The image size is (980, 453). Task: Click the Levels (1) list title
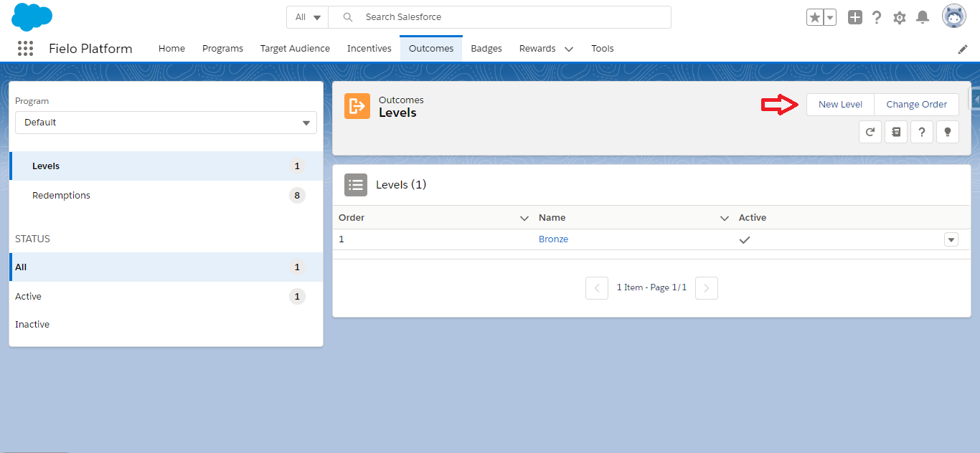pyautogui.click(x=401, y=185)
